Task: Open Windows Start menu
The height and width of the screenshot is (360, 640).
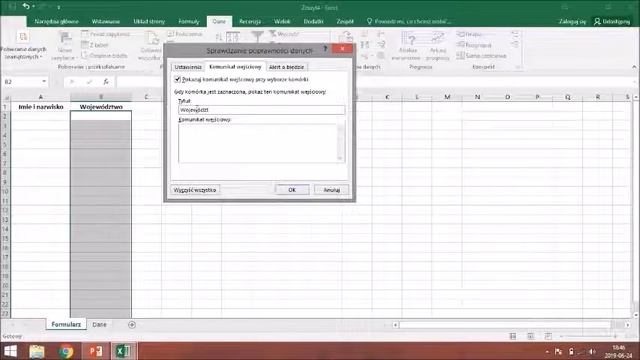Action: point(11,351)
